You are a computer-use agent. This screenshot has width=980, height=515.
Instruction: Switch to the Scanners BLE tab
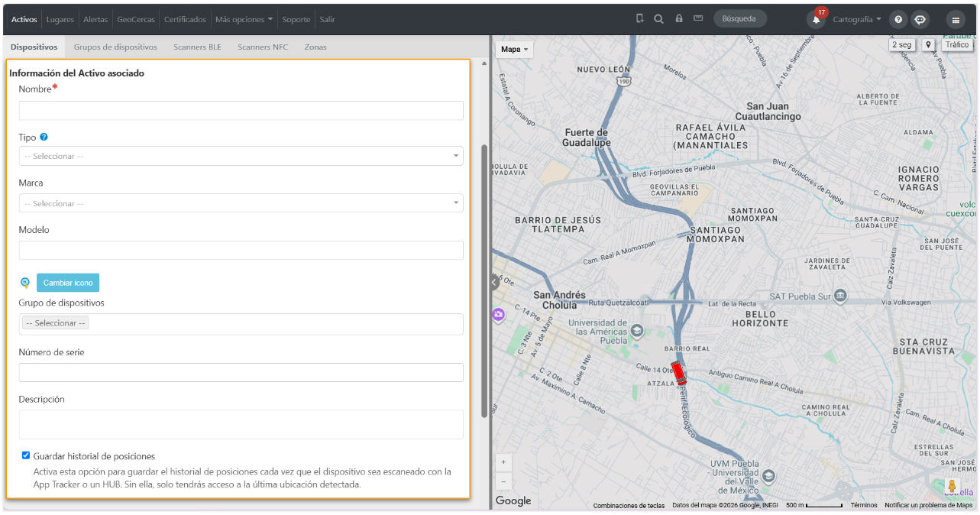click(x=197, y=47)
